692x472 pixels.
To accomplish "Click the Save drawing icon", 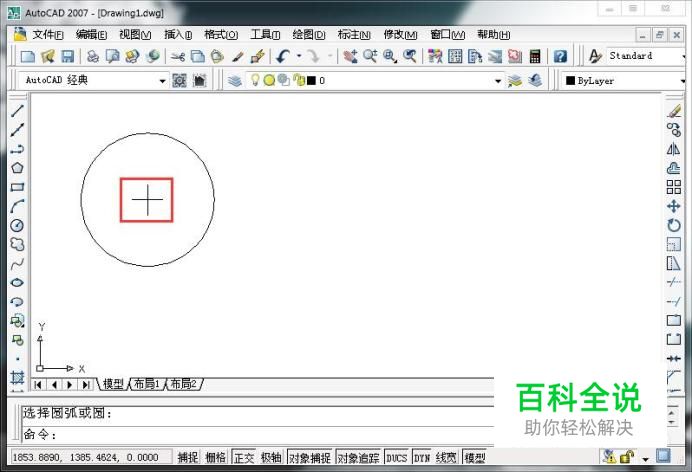I will 68,56.
